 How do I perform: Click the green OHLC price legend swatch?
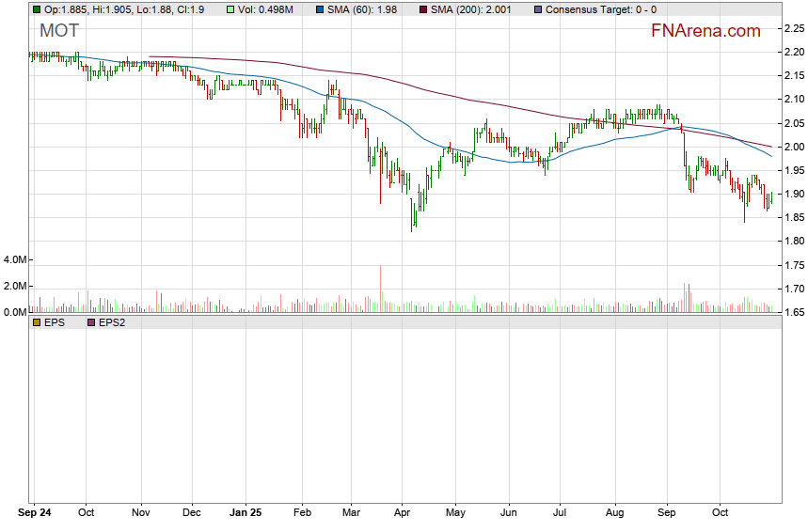[x=36, y=9]
